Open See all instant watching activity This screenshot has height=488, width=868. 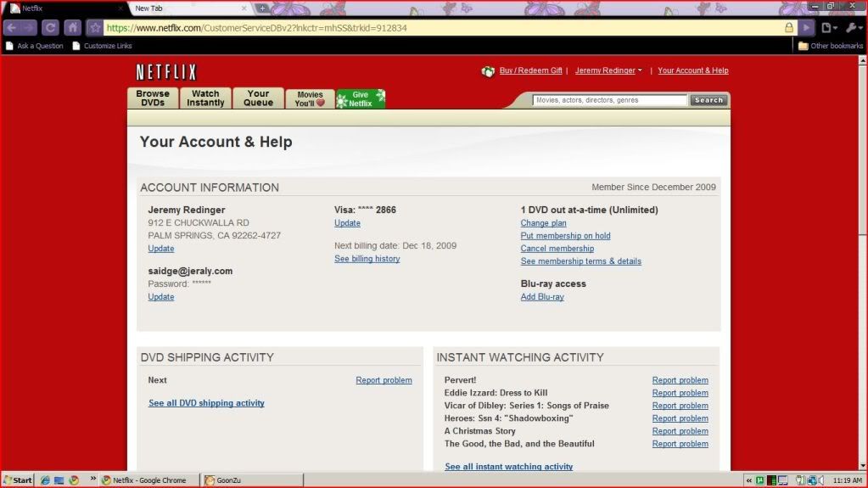pos(509,467)
